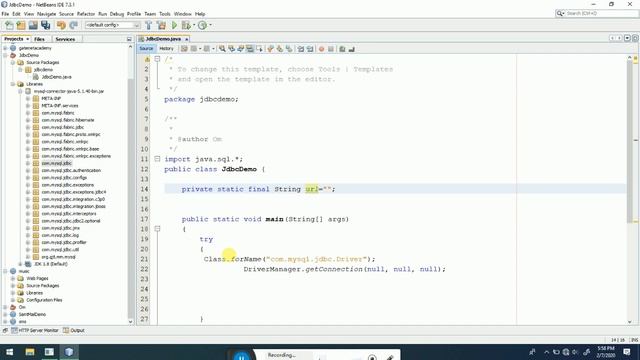Expand the JDK 1.8 (Default) node

(x=20, y=264)
